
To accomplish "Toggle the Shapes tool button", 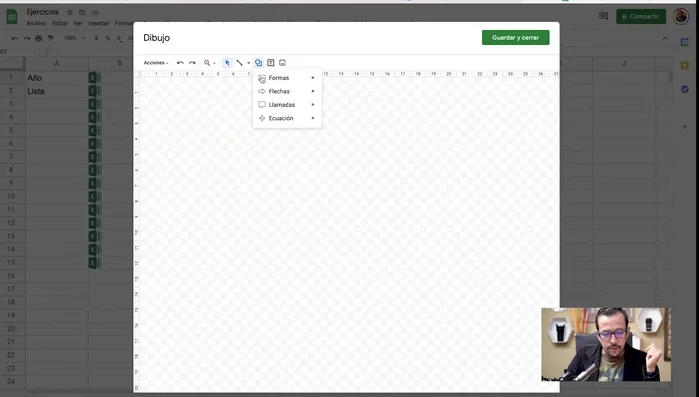I will point(259,63).
